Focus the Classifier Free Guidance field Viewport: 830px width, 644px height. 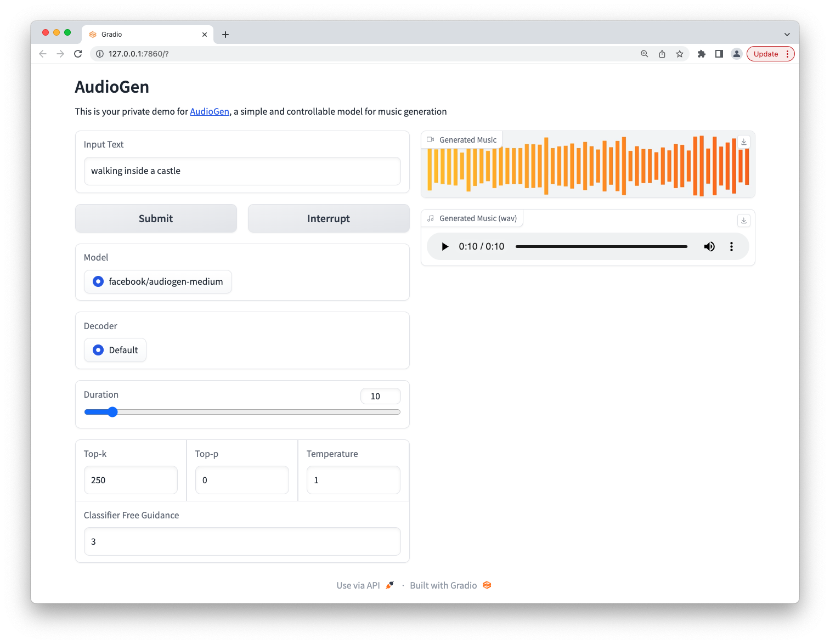click(242, 541)
